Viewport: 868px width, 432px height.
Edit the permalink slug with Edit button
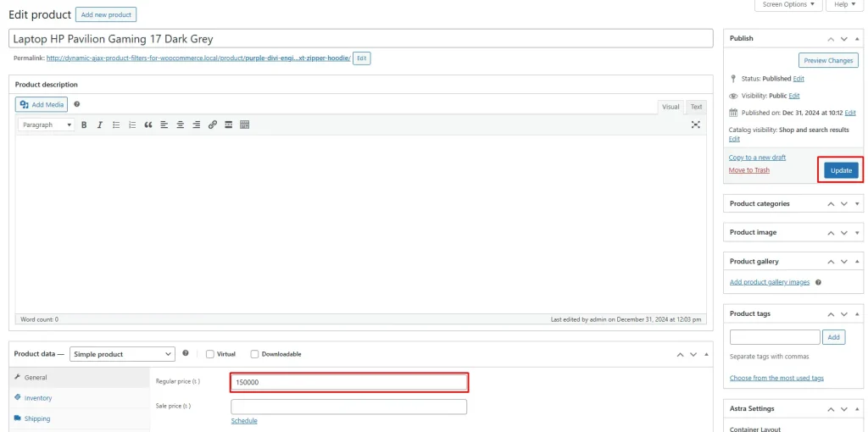pos(361,58)
